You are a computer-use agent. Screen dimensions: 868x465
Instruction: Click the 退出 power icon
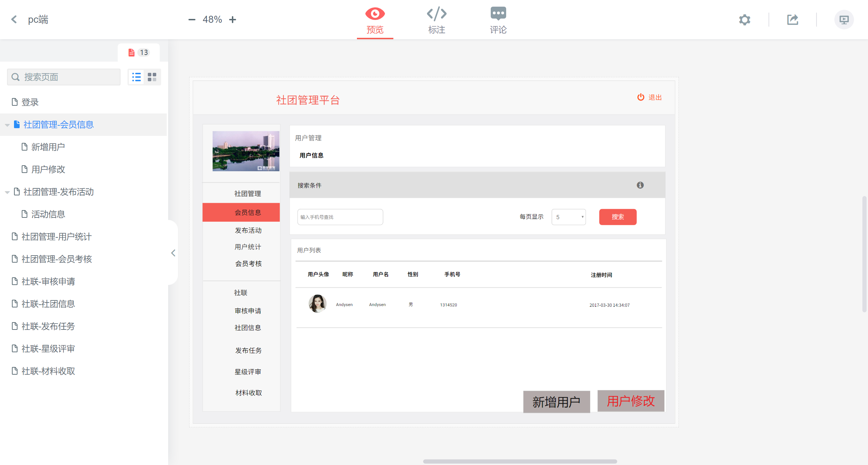(x=641, y=97)
